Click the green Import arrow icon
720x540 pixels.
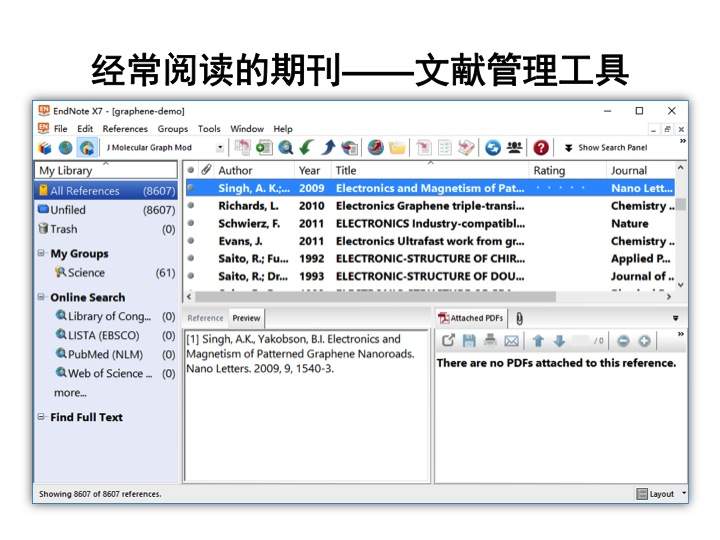tap(306, 147)
